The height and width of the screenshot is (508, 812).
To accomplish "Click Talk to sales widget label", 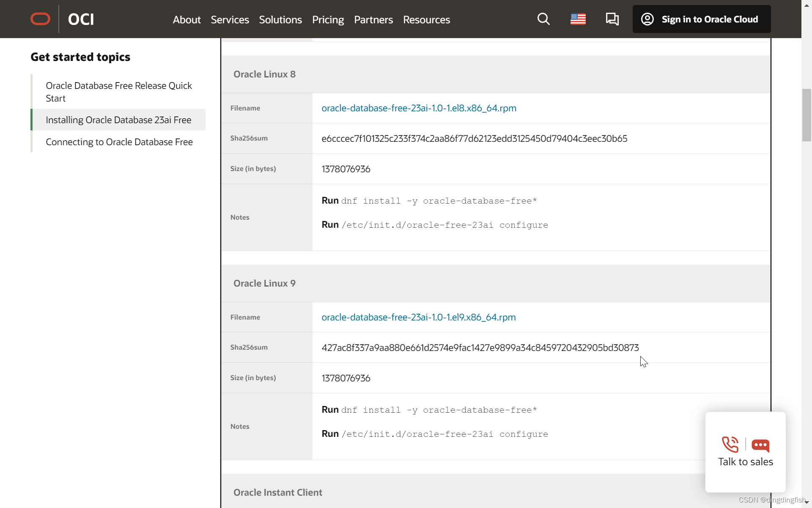I will click(746, 461).
